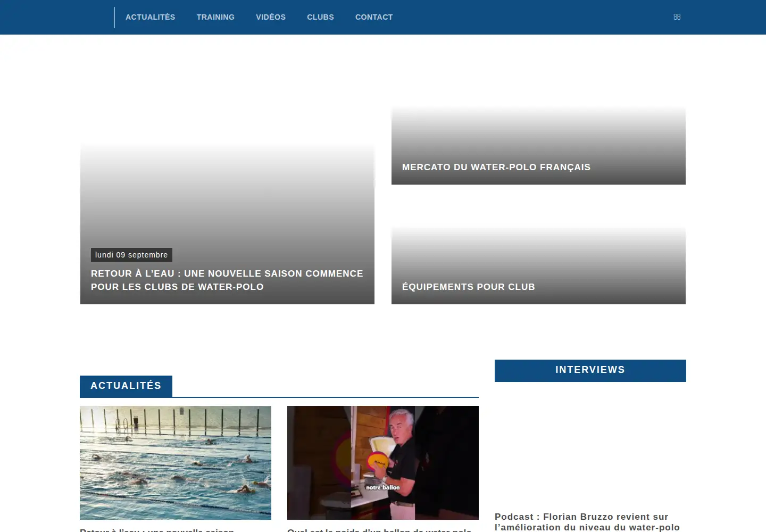Viewport: 766px width, 532px height.
Task: Open the Actualités menu item
Action: [150, 17]
